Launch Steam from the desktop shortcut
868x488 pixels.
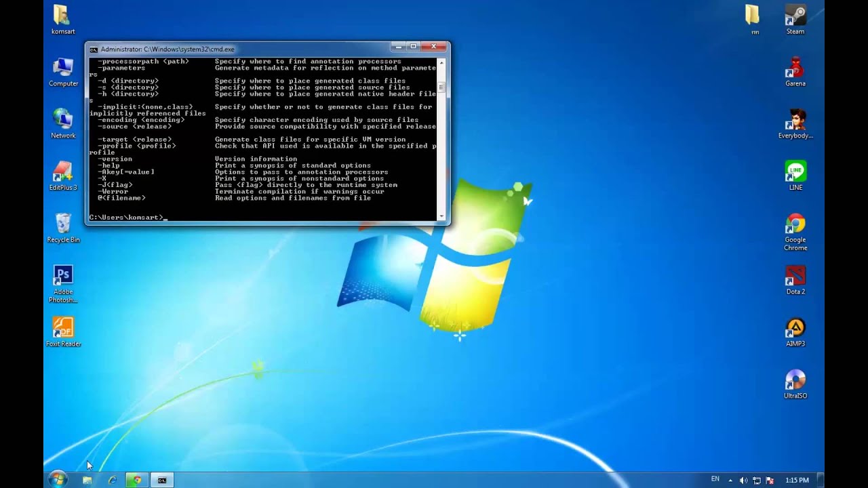click(x=795, y=20)
